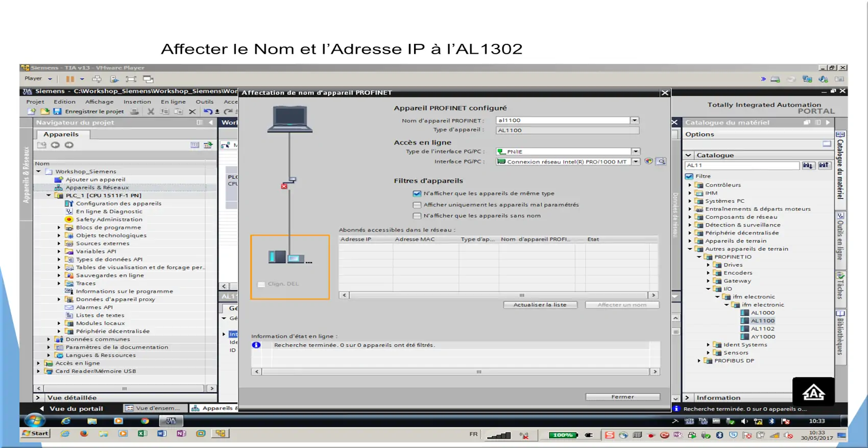Click the 'Actualiser la liste' button

pyautogui.click(x=540, y=305)
